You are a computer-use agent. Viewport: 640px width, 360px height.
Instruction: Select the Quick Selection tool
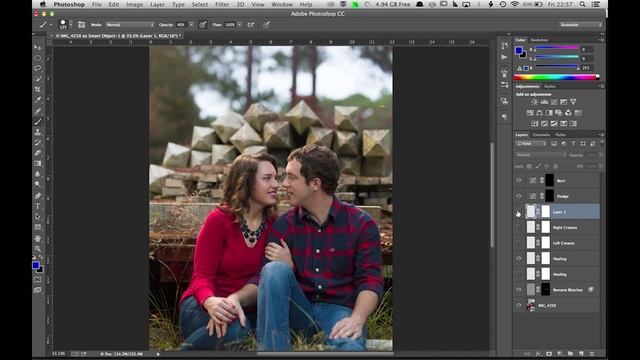coord(38,79)
